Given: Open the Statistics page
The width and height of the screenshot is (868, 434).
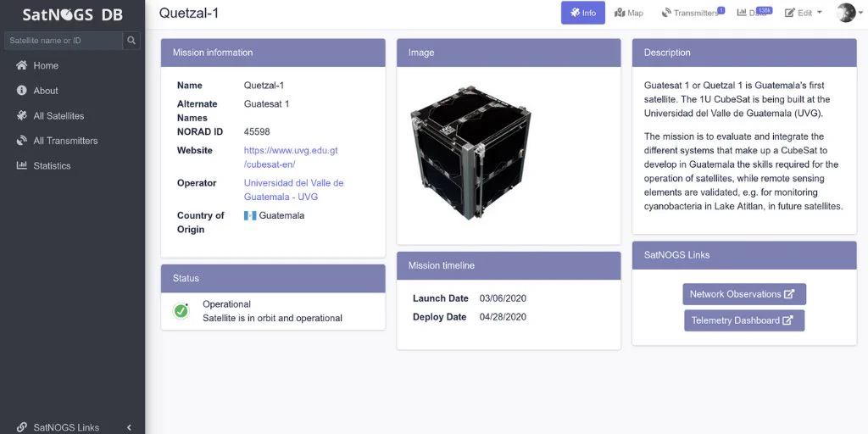Looking at the screenshot, I should point(52,165).
